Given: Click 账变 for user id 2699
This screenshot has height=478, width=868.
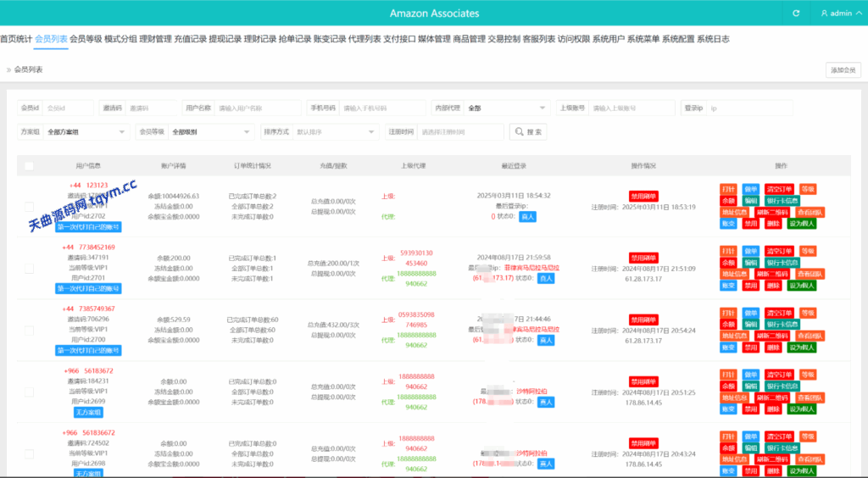Looking at the screenshot, I should click(x=728, y=409).
